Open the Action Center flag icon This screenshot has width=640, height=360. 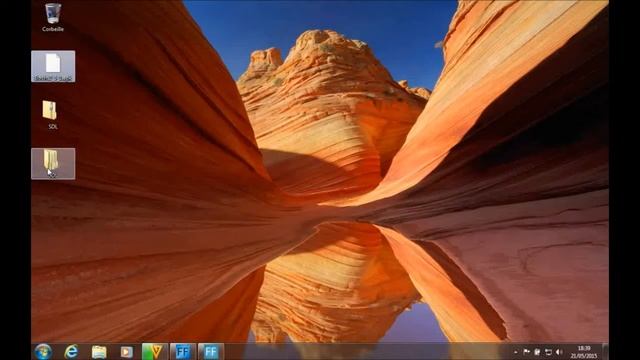click(527, 352)
